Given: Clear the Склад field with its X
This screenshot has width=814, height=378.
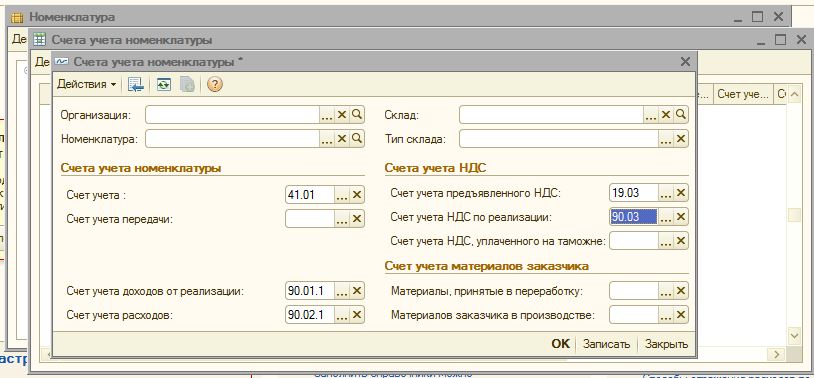Looking at the screenshot, I should 666,115.
